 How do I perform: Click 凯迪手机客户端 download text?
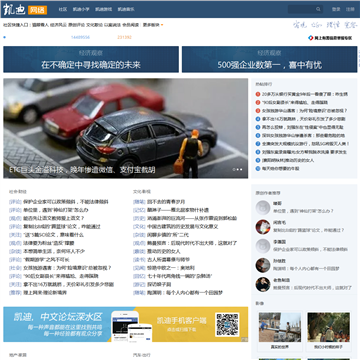point(182,321)
